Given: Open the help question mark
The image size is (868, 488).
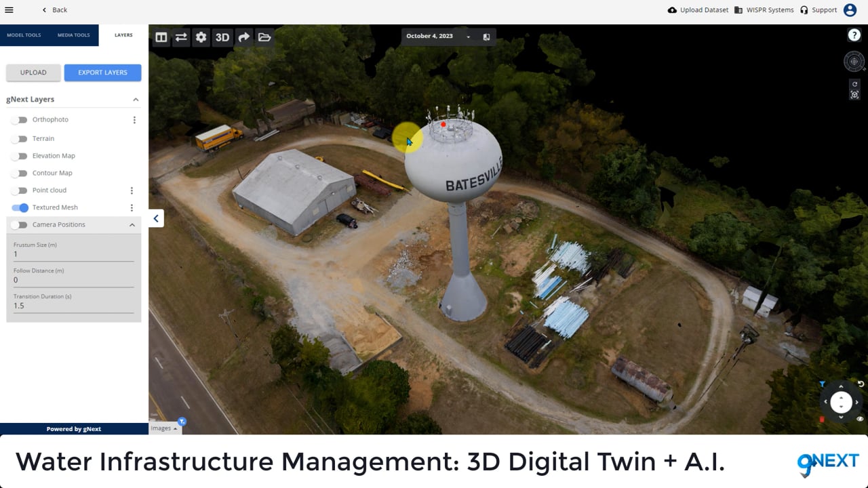Looking at the screenshot, I should coord(854,35).
